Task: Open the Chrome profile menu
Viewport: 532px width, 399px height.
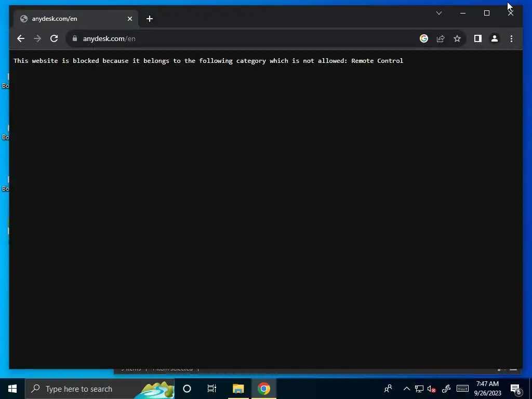Action: click(495, 38)
